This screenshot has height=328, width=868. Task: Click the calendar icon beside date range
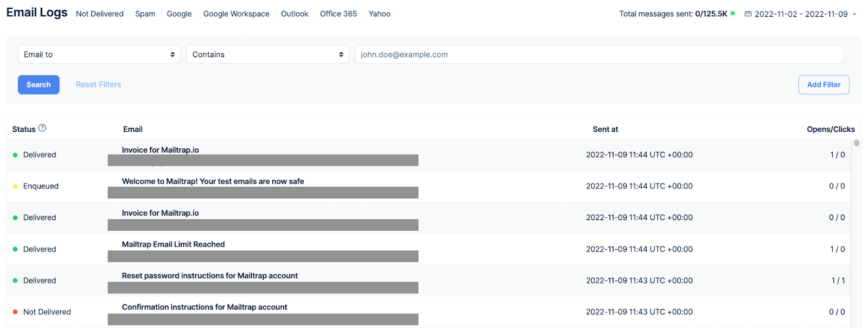(748, 14)
